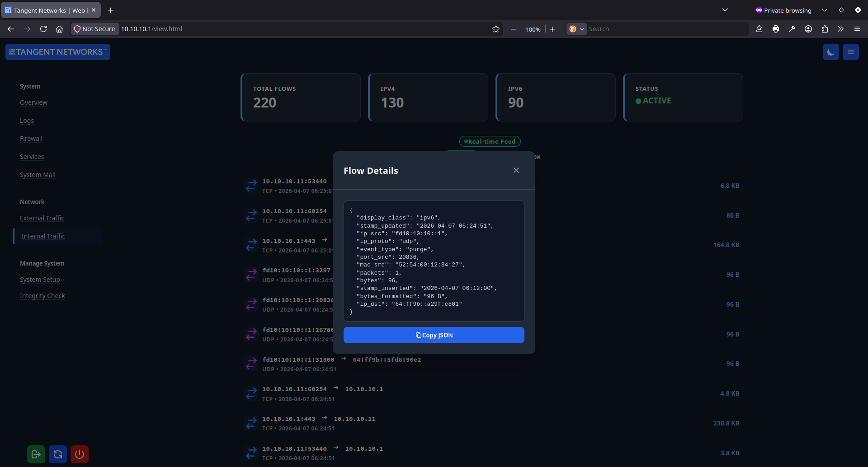Toggle the Real-time Feed indicator
The width and height of the screenshot is (868, 467).
point(490,141)
